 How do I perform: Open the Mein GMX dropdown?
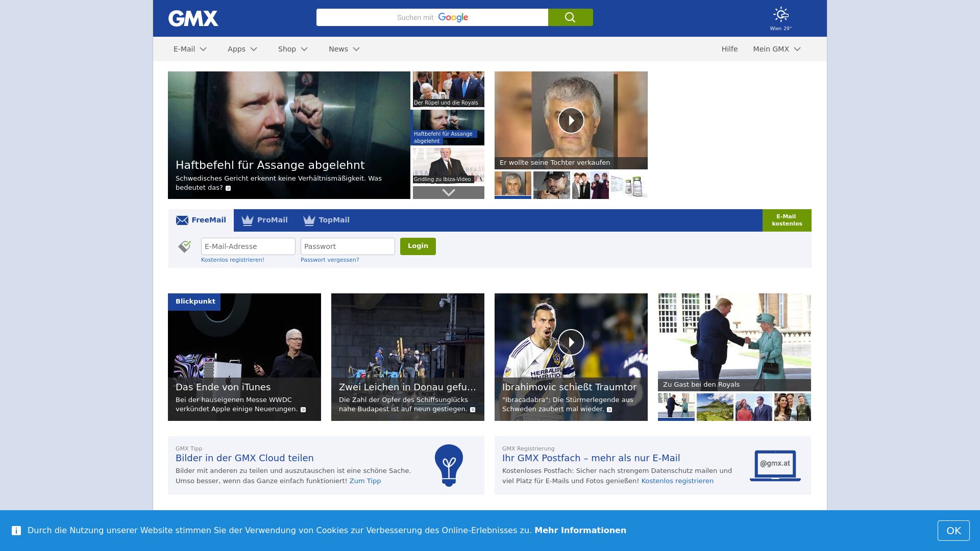(x=777, y=49)
